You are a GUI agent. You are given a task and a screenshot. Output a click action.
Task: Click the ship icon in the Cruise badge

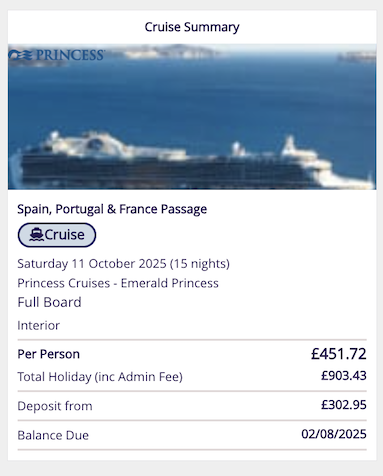click(36, 235)
